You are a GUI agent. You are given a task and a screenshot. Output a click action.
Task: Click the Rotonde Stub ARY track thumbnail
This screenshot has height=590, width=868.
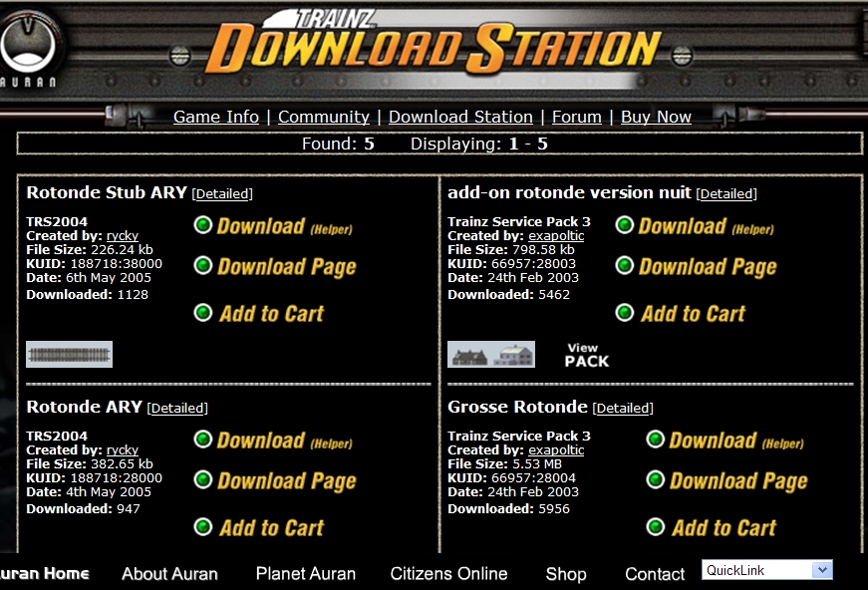coord(69,354)
